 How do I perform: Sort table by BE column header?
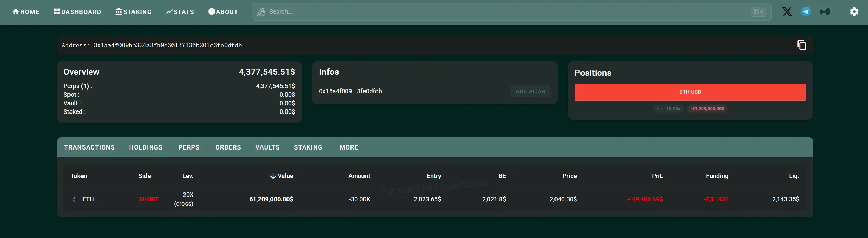(x=502, y=176)
